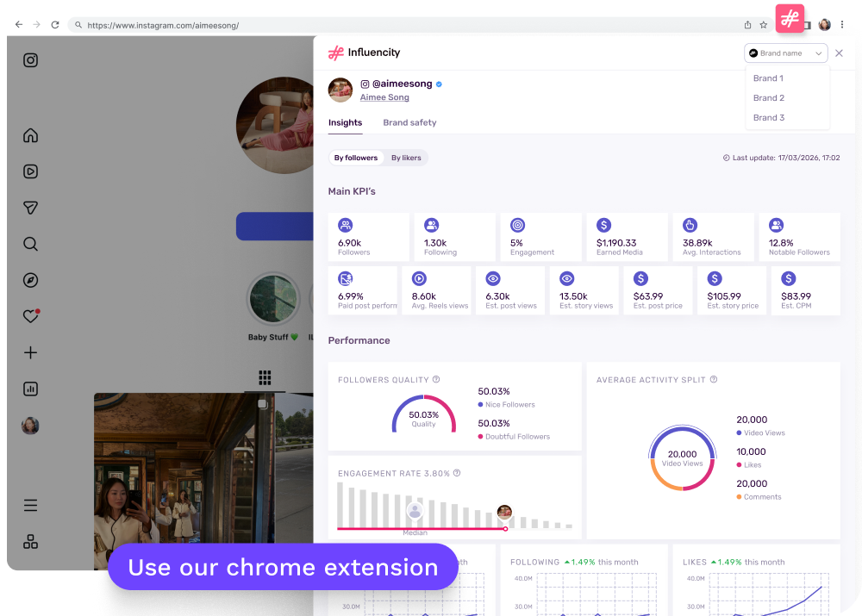This screenshot has width=862, height=616.
Task: Click the browser forward arrow
Action: pos(37,25)
